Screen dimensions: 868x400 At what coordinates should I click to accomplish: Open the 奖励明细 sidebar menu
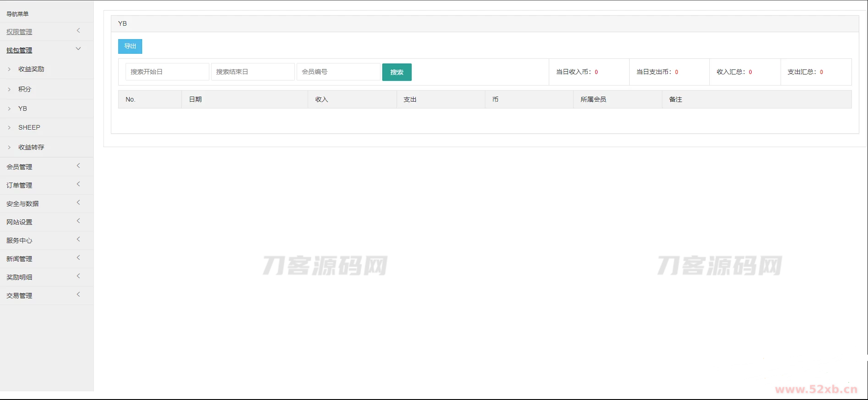coord(19,277)
